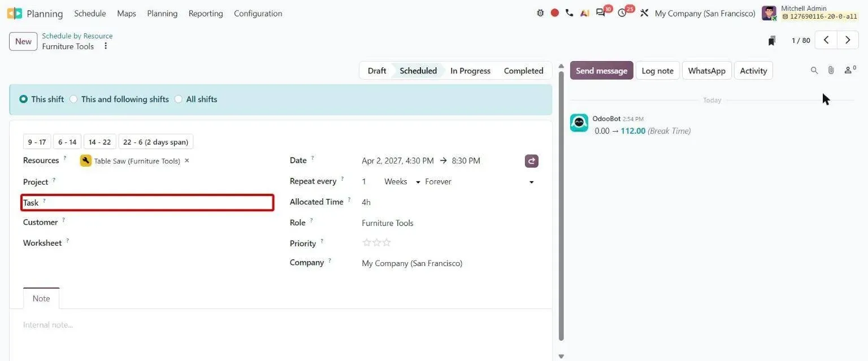Open the Planning app home icon

pyautogui.click(x=15, y=13)
